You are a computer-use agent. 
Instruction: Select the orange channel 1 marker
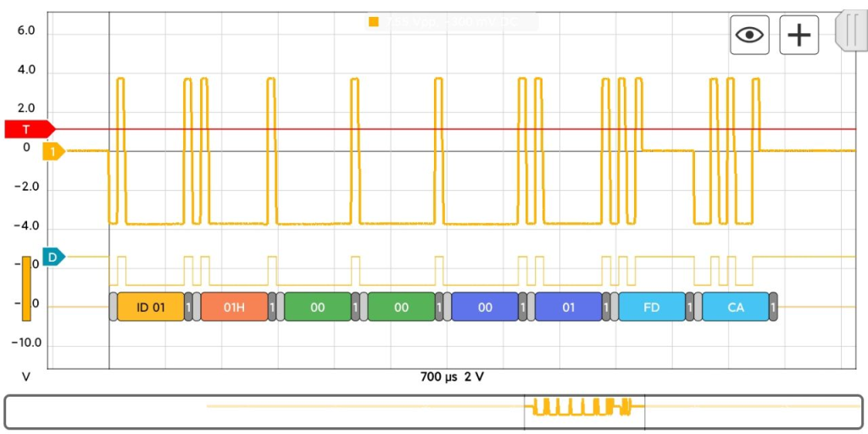[x=53, y=152]
